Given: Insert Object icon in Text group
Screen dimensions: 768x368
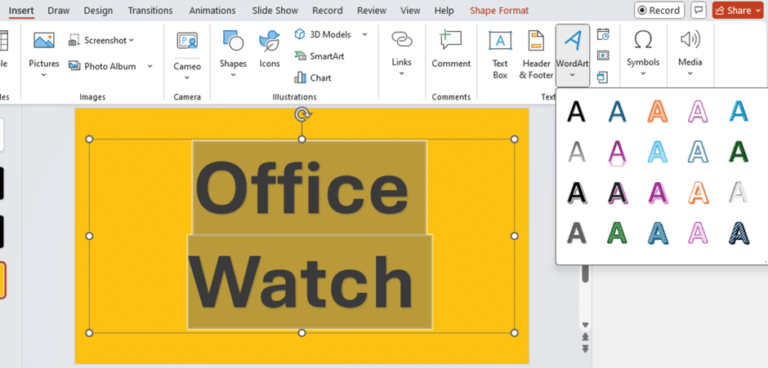Looking at the screenshot, I should click(602, 77).
